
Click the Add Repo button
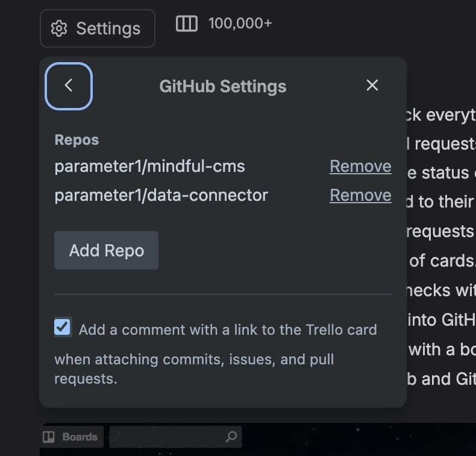[106, 250]
